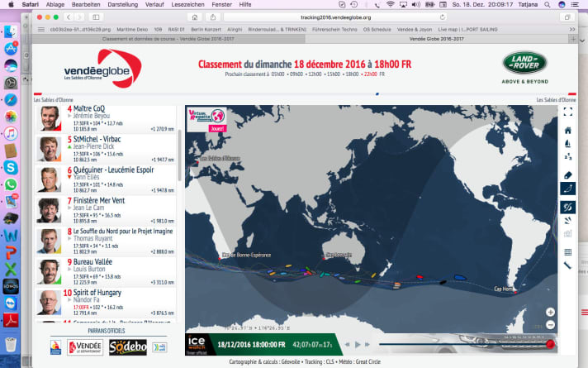Viewport: 588px width, 368px height.
Task: Open the 1-2-3 ranking icon in map toolbar
Action: 567,156
